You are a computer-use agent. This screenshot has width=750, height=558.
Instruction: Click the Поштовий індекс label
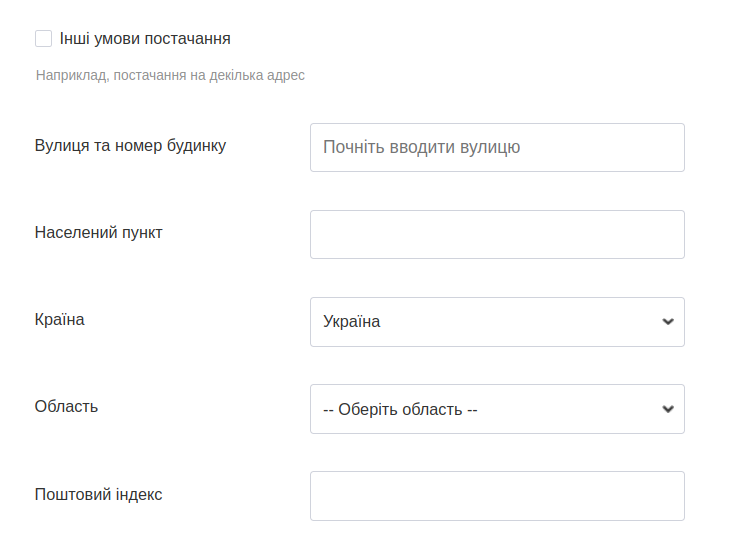click(x=98, y=494)
